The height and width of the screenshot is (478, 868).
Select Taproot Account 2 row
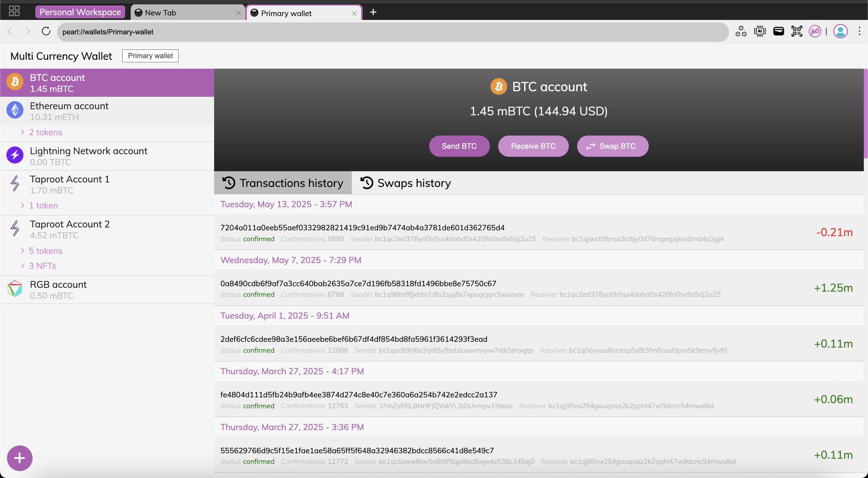click(107, 230)
